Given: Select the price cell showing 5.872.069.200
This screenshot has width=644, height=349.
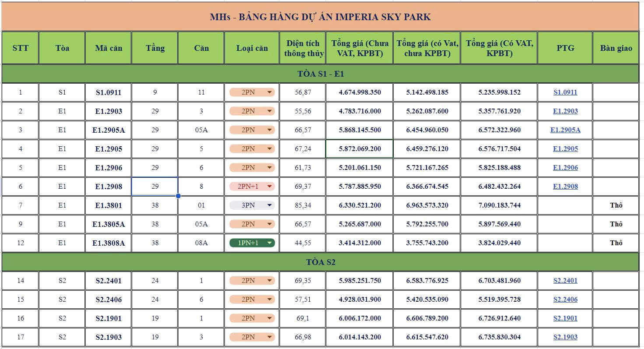Looking at the screenshot, I should click(x=359, y=148).
